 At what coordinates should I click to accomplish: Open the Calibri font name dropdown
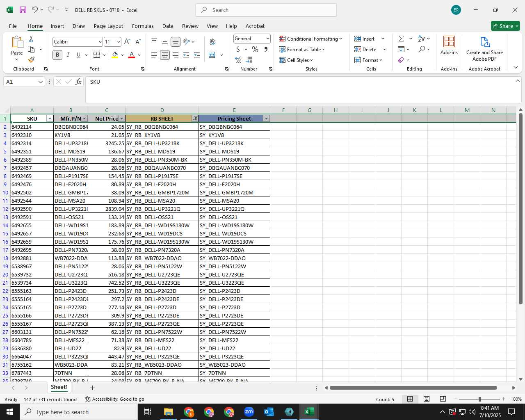[100, 42]
